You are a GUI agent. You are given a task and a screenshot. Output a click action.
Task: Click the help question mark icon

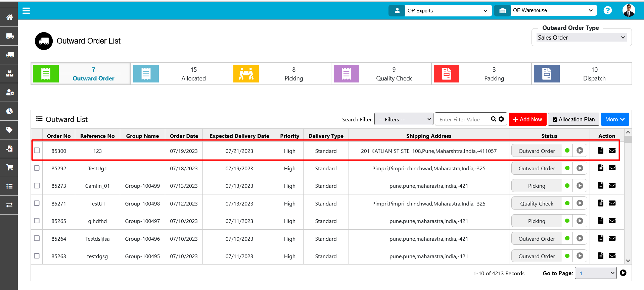pos(607,10)
